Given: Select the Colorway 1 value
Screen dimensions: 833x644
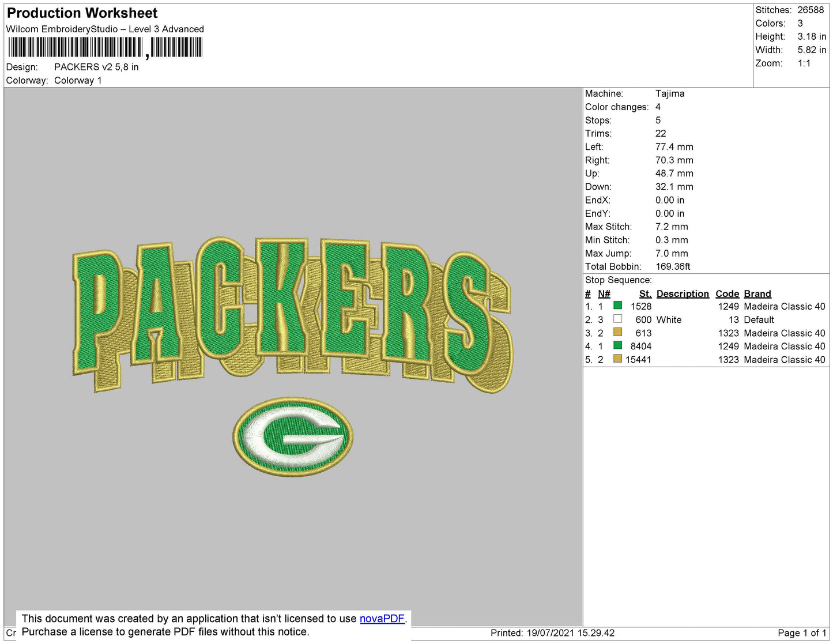Looking at the screenshot, I should 78,80.
